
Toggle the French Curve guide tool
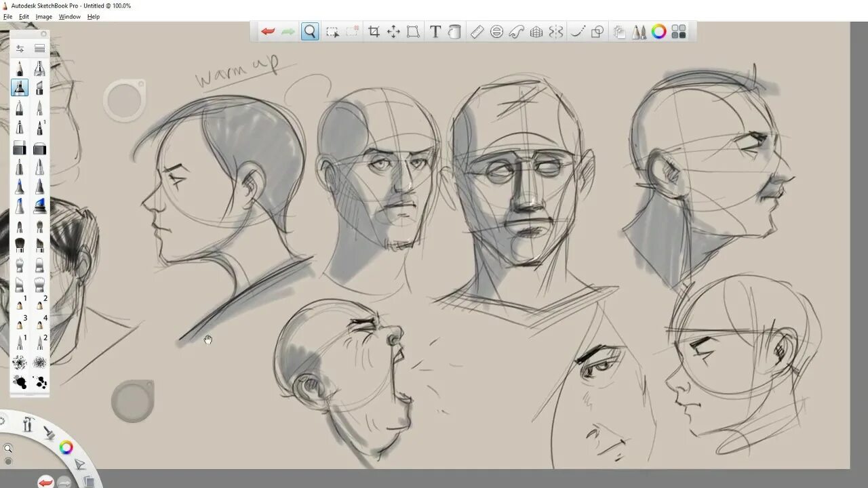[516, 32]
